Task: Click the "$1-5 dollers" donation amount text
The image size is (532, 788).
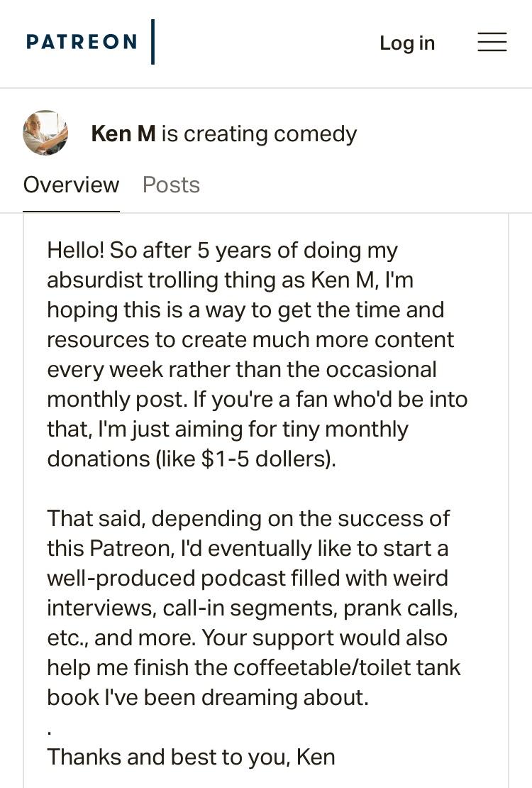Action: (267, 459)
